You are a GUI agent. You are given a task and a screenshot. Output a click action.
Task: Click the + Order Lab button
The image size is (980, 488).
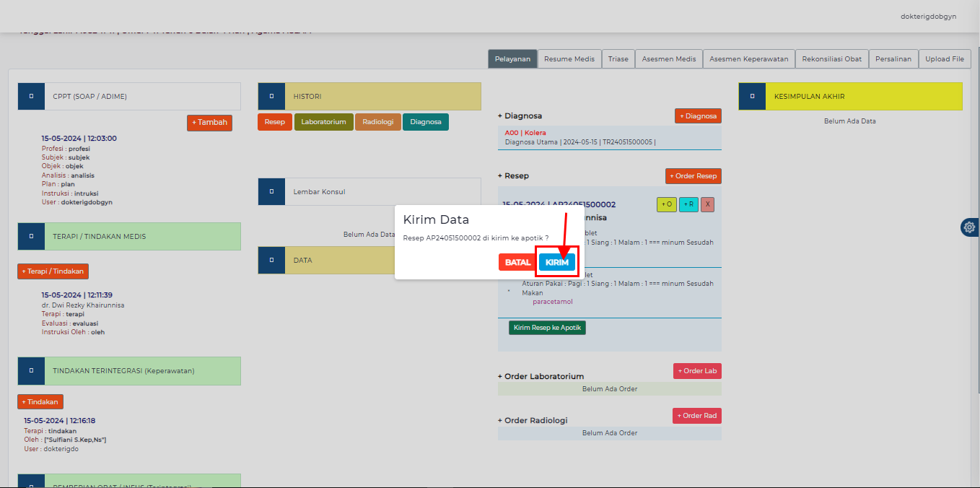coord(696,371)
